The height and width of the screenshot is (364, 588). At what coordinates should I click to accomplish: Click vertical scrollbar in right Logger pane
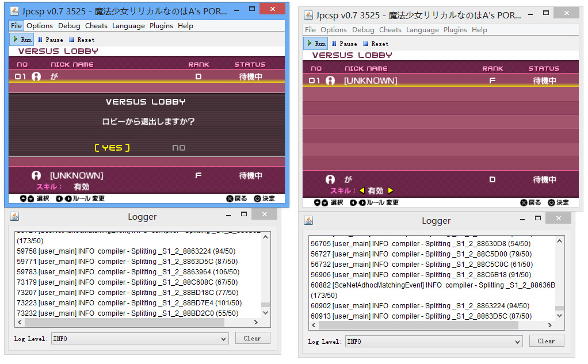(x=559, y=282)
